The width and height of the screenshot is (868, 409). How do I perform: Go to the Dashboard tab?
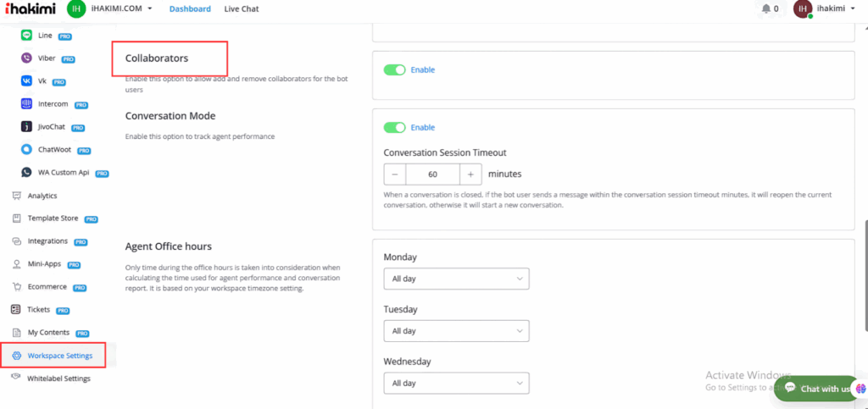click(190, 9)
